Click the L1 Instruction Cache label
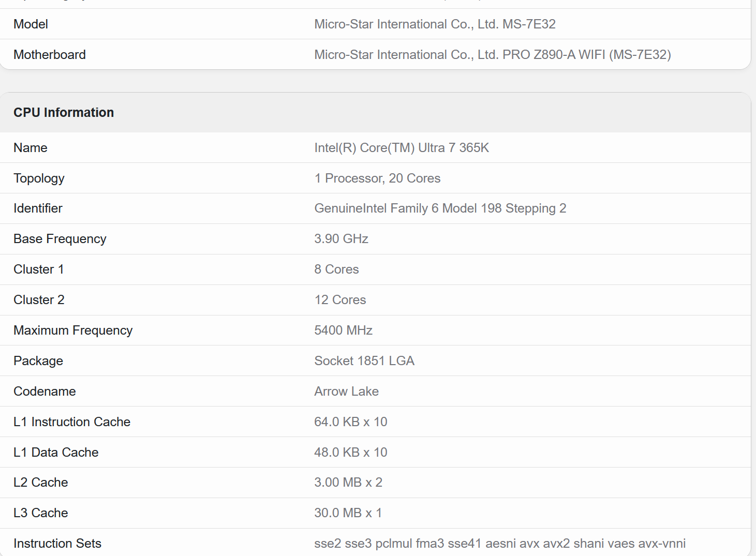This screenshot has width=756, height=556. point(72,422)
